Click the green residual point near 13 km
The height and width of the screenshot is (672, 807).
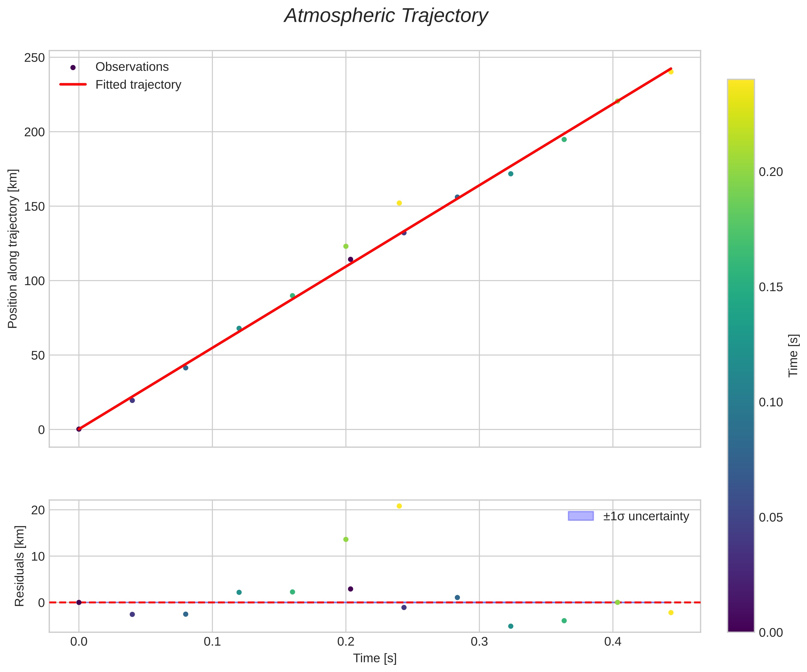click(346, 539)
